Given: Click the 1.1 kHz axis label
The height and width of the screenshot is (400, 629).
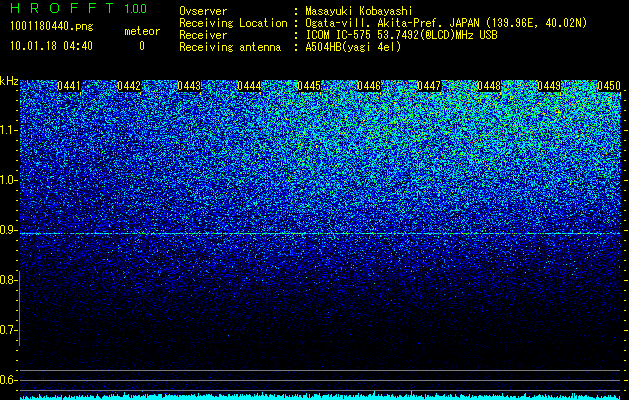Looking at the screenshot, I should tap(7, 130).
